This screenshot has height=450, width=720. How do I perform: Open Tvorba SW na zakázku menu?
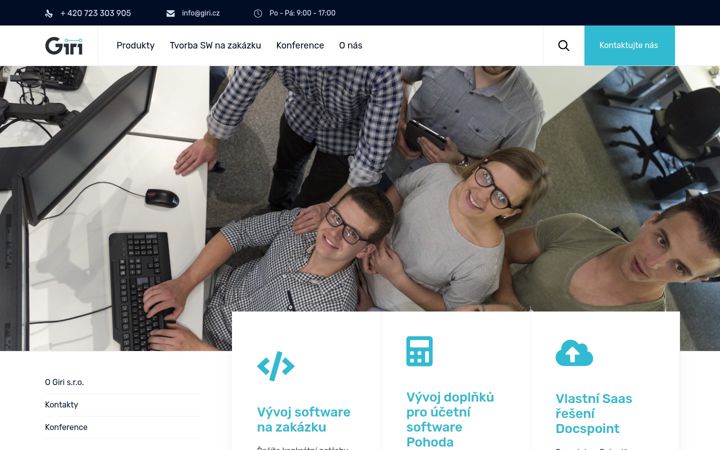click(x=215, y=45)
